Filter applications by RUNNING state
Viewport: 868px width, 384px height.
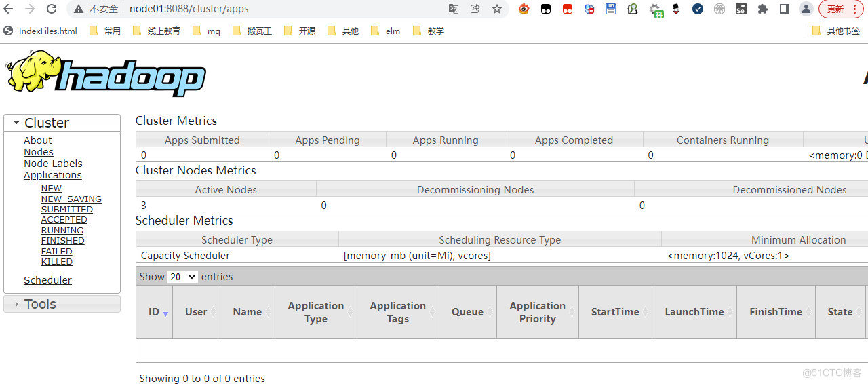[x=62, y=231]
